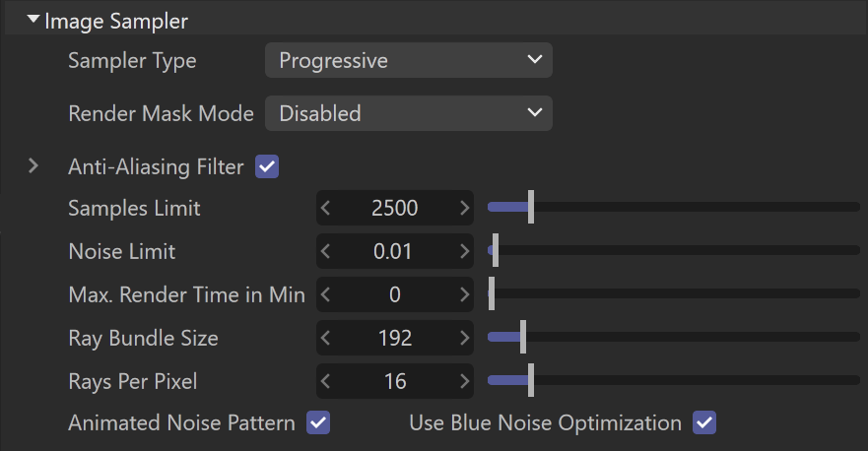The image size is (868, 451).
Task: Increase Rays Per Pixel with right arrow
Action: [464, 381]
